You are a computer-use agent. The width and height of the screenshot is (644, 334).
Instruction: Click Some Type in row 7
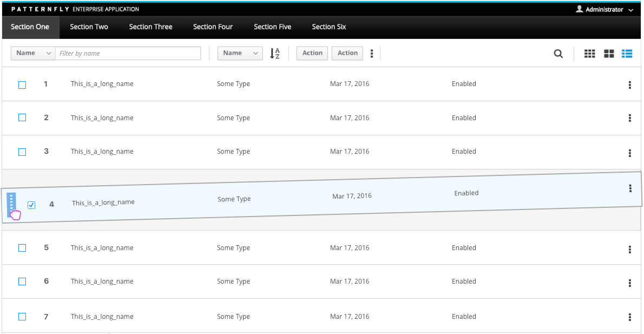(233, 317)
